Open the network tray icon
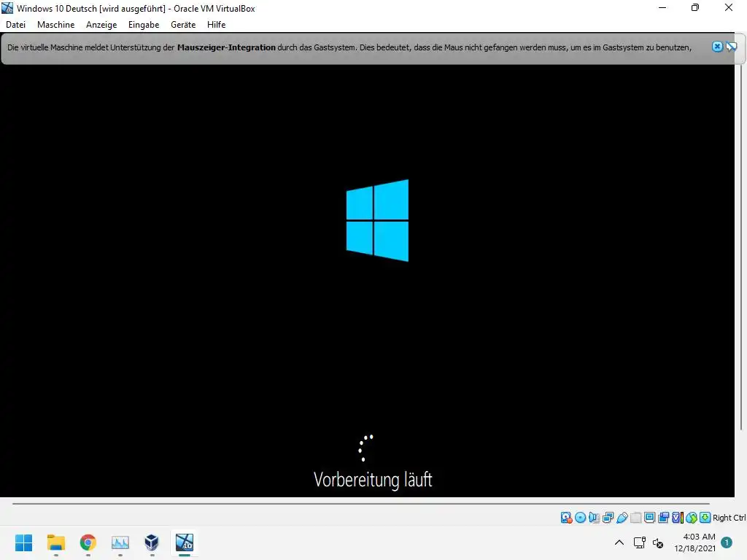The width and height of the screenshot is (747, 560). [x=639, y=542]
